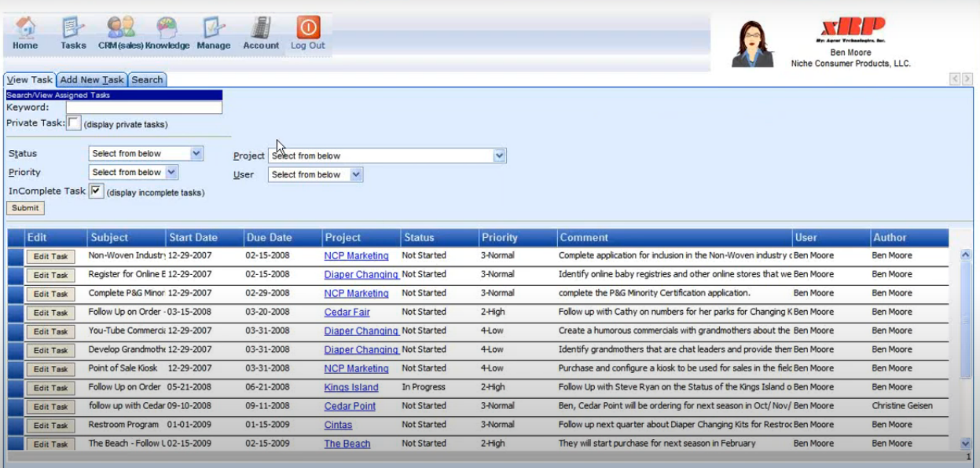The width and height of the screenshot is (980, 468).
Task: Open the Cedar Point project link
Action: coord(350,407)
